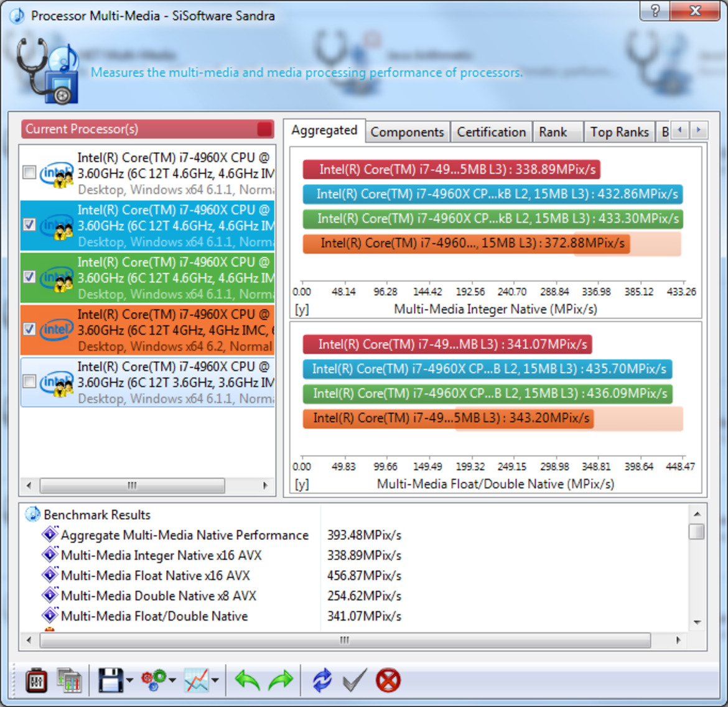
Task: Click the help question mark button
Action: tap(655, 11)
